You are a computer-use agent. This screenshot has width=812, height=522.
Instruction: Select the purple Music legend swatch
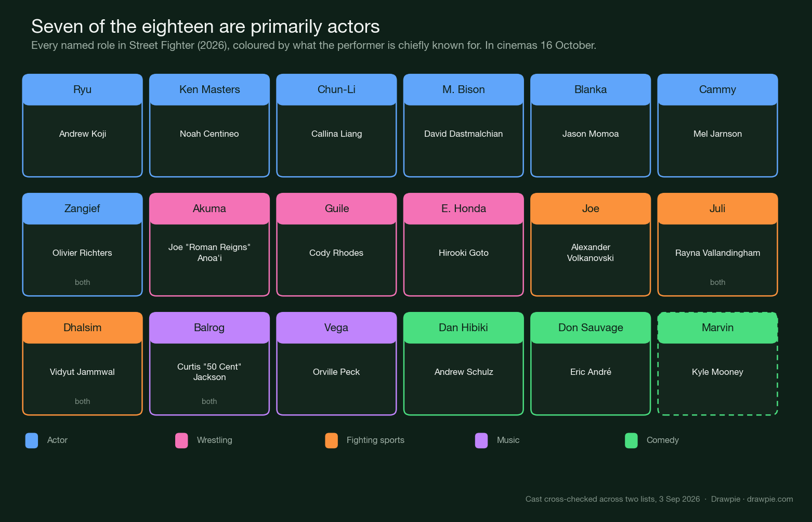click(x=481, y=440)
